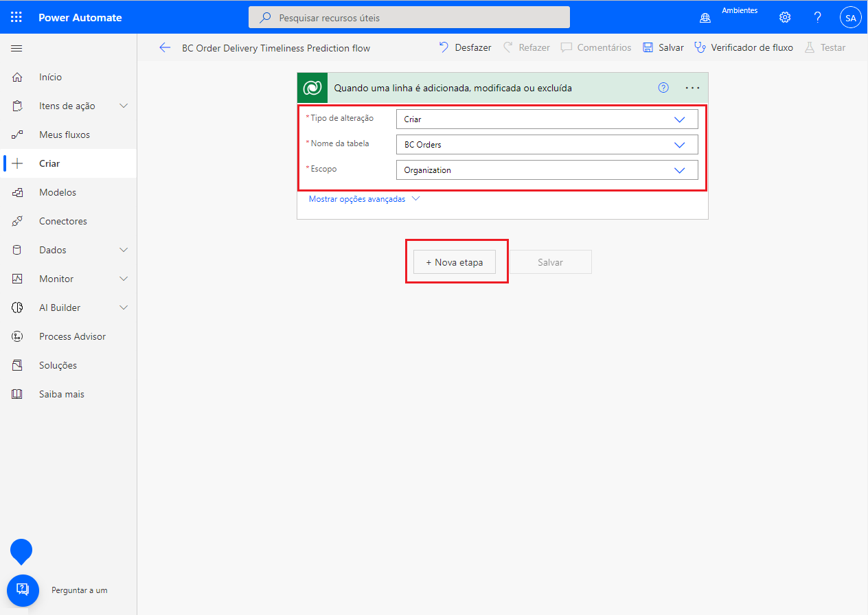Open the Escopo dropdown
This screenshot has height=615, width=868.
tap(547, 170)
